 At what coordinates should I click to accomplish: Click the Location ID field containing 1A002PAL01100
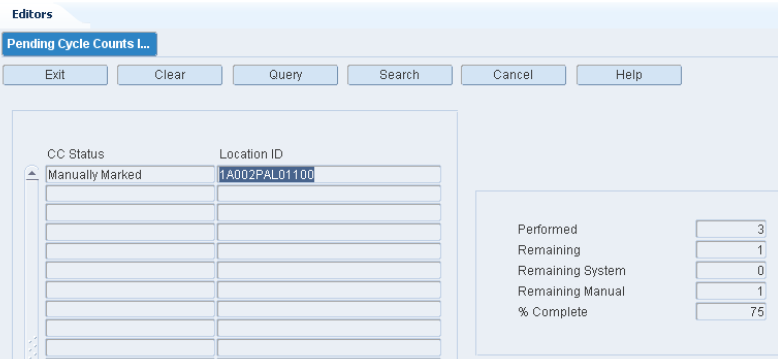tap(329, 174)
